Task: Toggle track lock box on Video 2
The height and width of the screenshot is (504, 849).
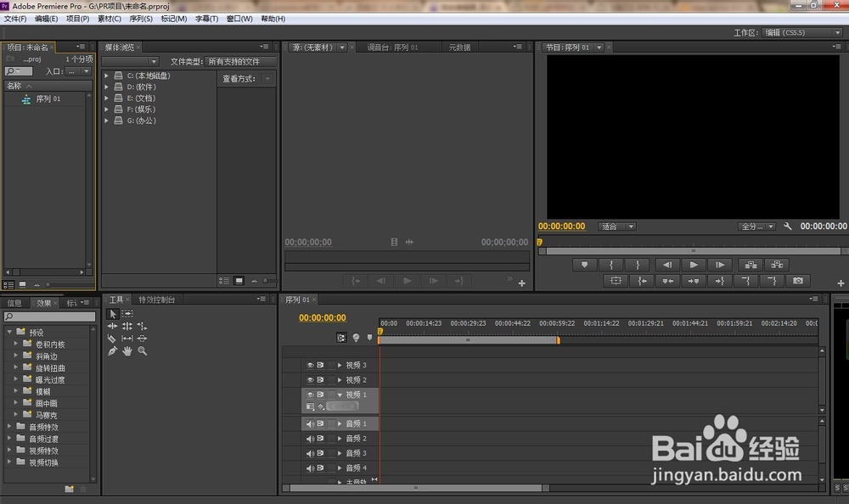Action: pyautogui.click(x=331, y=380)
